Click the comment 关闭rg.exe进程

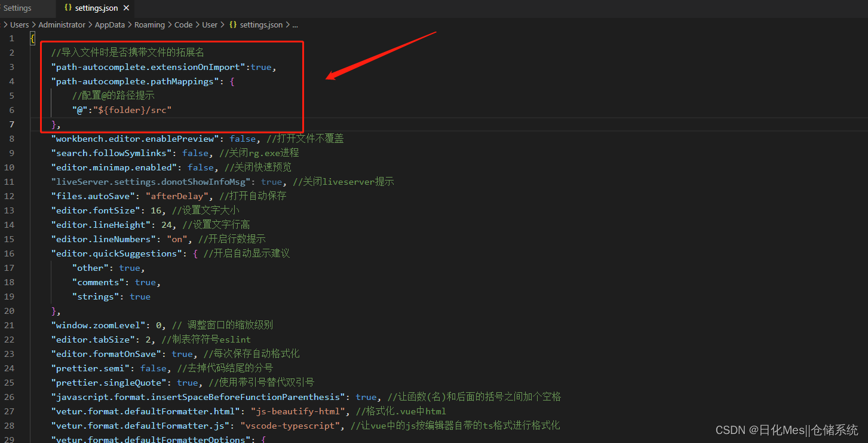point(259,153)
